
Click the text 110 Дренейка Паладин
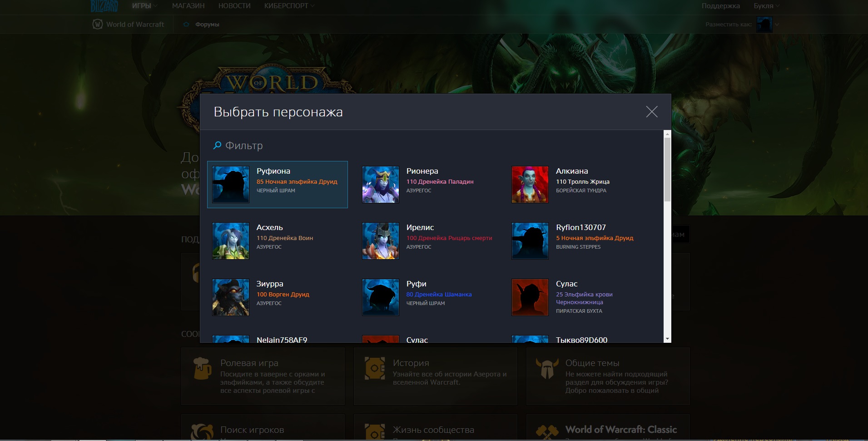point(440,181)
